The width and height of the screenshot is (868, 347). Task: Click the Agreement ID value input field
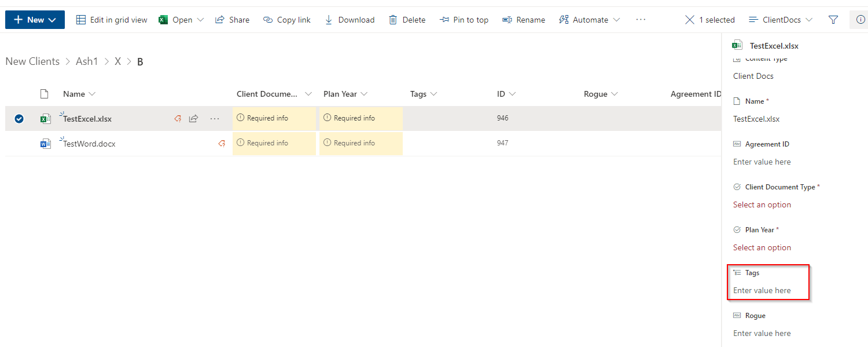coord(762,162)
